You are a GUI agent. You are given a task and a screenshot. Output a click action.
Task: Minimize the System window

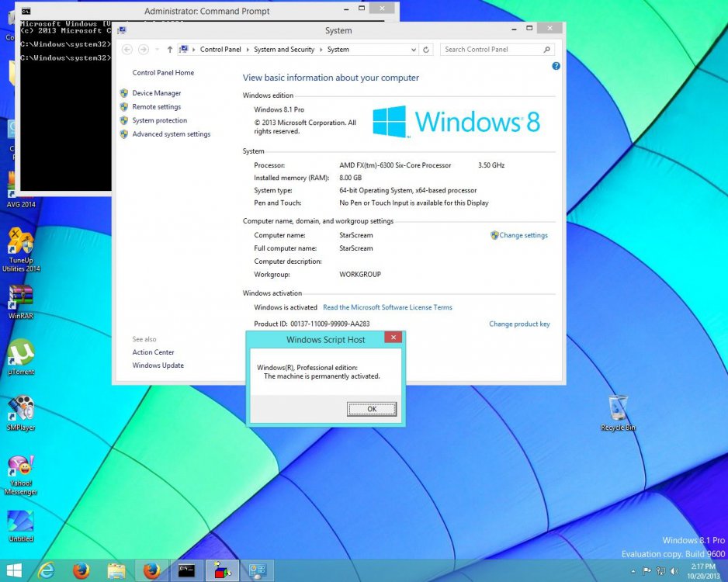(514, 29)
